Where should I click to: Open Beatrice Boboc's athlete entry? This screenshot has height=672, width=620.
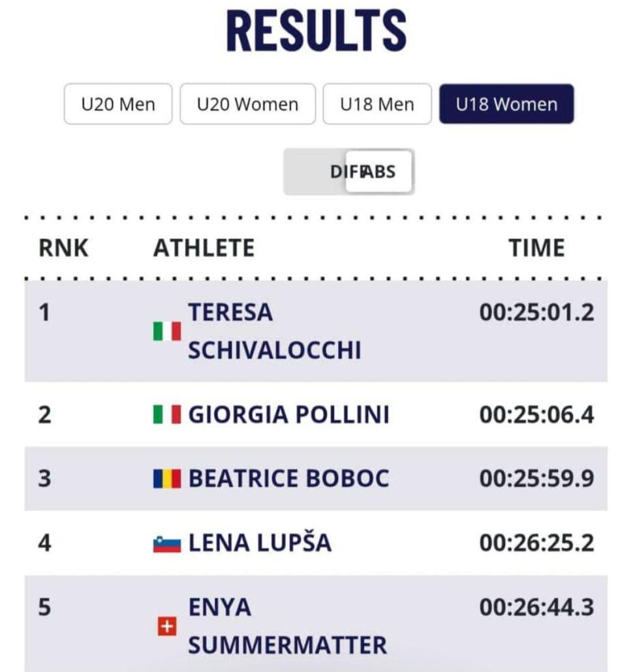point(288,479)
